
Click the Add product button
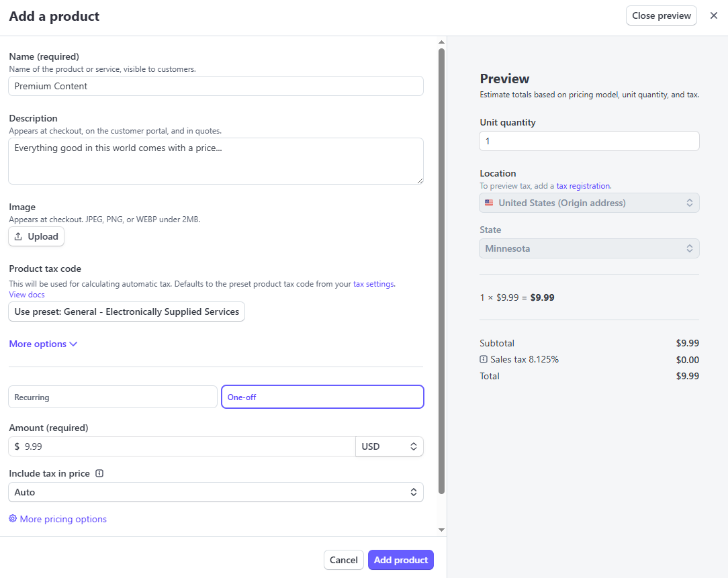(401, 560)
